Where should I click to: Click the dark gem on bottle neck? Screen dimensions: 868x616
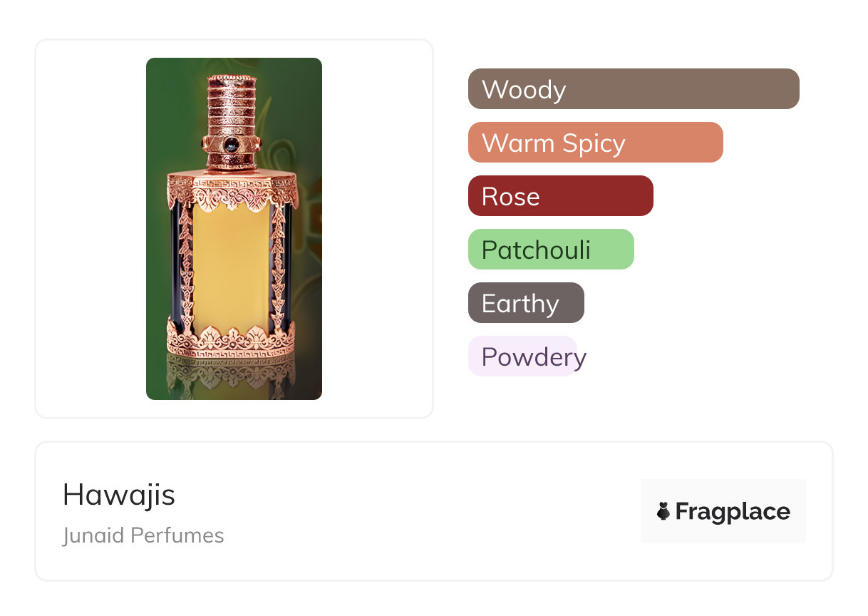(231, 144)
